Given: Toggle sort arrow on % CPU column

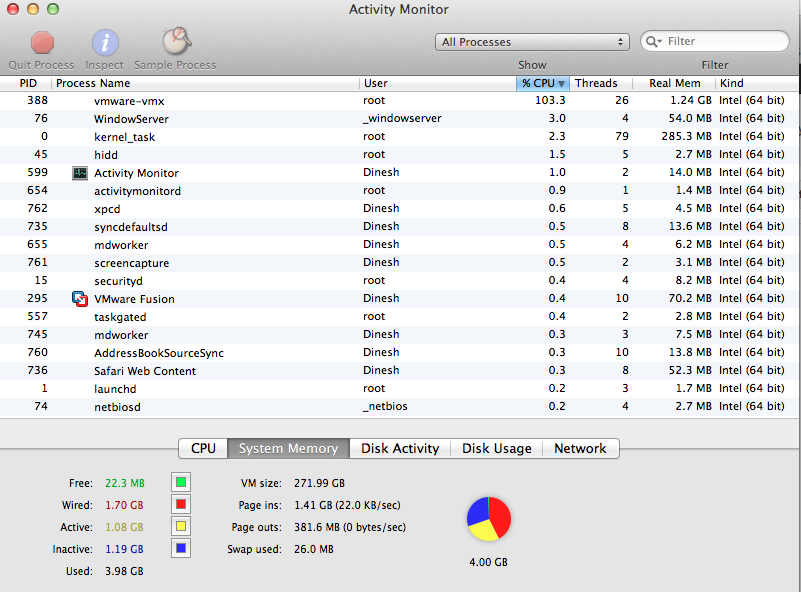Looking at the screenshot, I should [561, 84].
